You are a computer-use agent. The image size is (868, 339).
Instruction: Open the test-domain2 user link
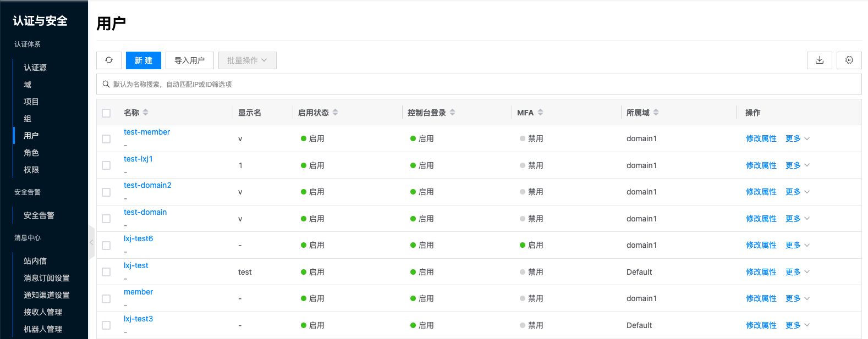click(147, 185)
